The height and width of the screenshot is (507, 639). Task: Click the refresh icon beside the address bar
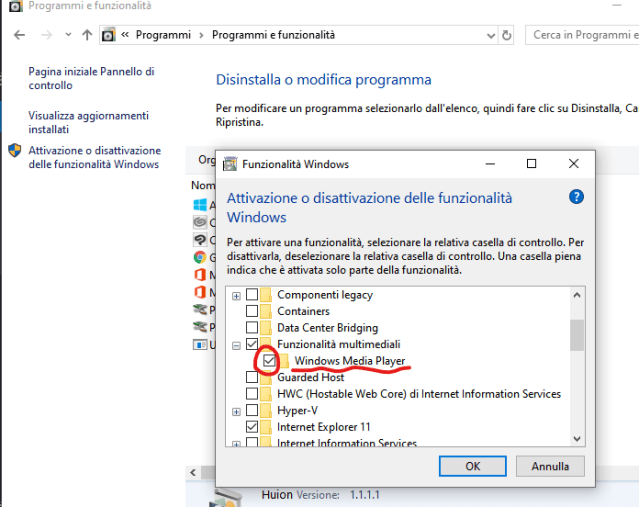coord(507,35)
